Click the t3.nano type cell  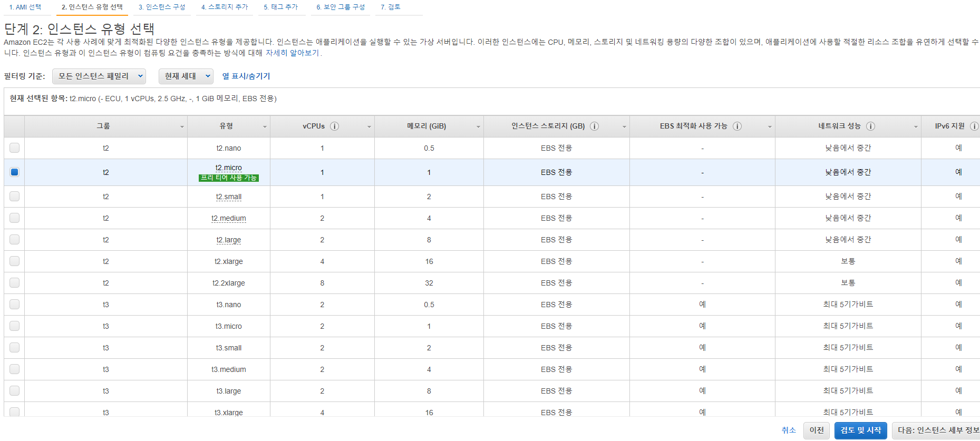point(229,305)
